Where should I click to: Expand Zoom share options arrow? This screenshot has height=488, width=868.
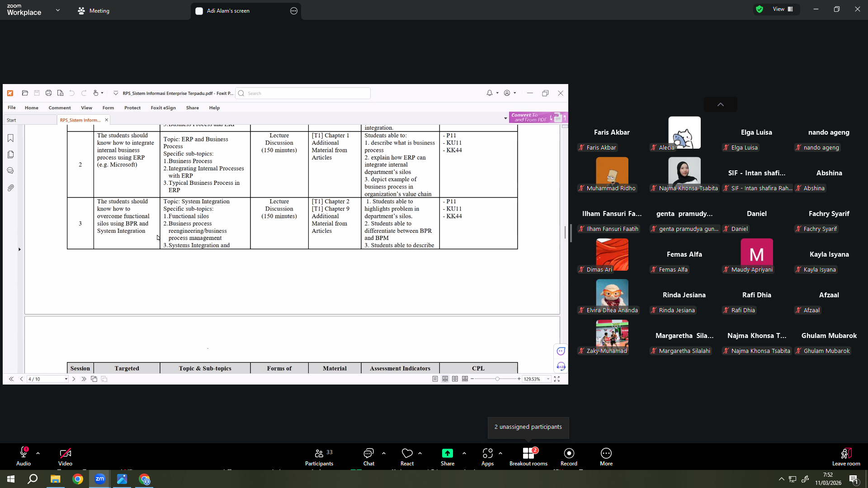point(464,453)
